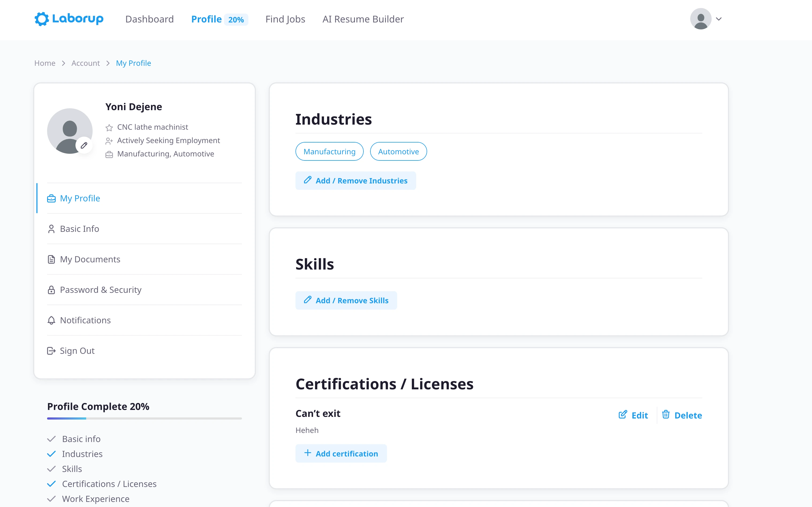The image size is (812, 507).
Task: Open Notifications settings
Action: (144, 320)
